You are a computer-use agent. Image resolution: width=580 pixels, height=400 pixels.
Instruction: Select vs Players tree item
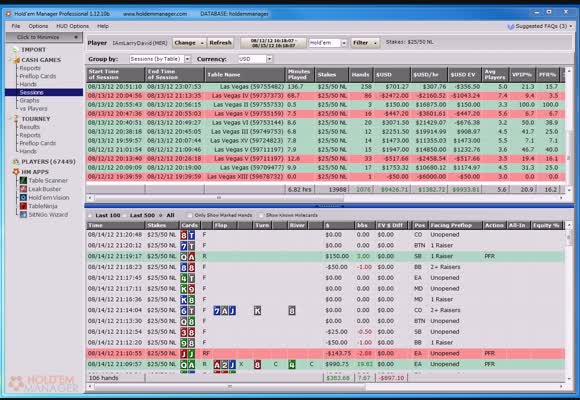click(33, 109)
